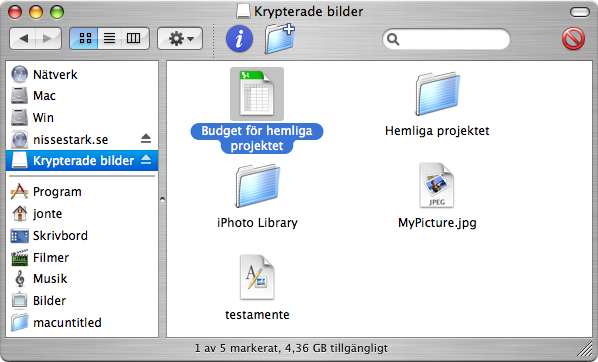Open Musik in the sidebar
The width and height of the screenshot is (598, 362).
click(82, 279)
